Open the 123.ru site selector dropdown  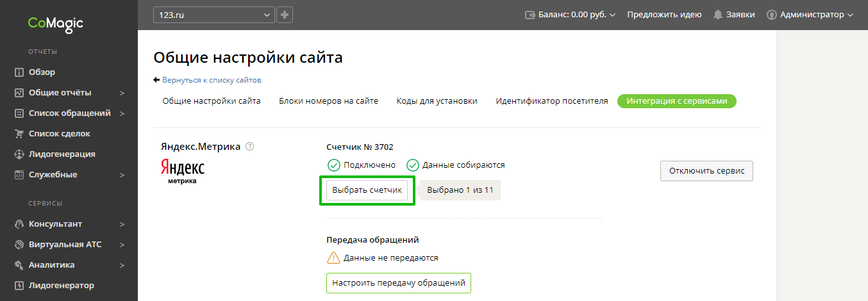[214, 14]
